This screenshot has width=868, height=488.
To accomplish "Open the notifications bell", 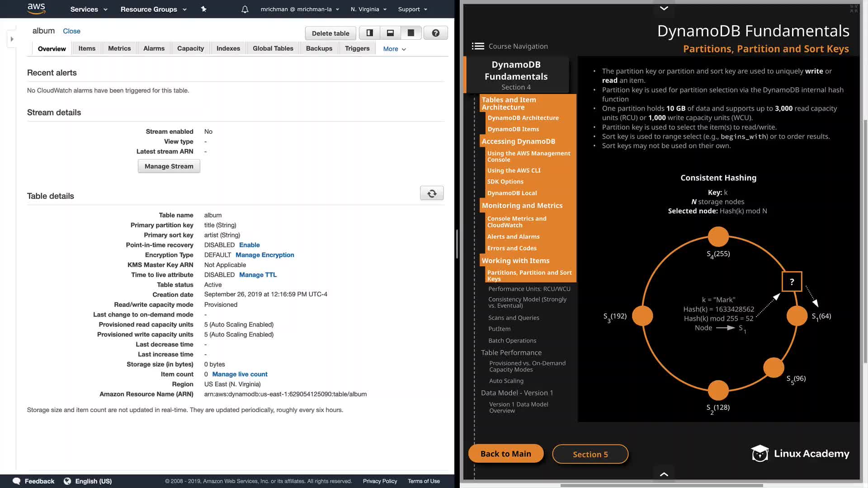I will click(245, 9).
